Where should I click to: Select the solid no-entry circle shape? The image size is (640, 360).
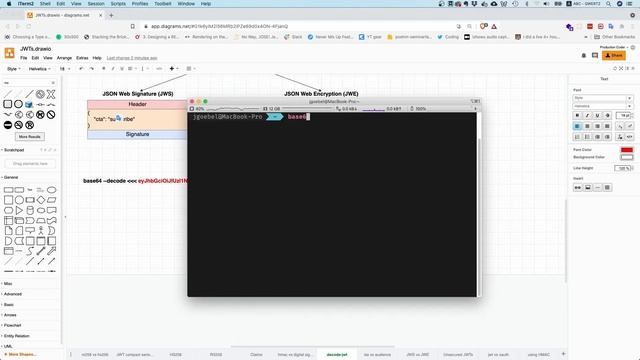point(8,125)
